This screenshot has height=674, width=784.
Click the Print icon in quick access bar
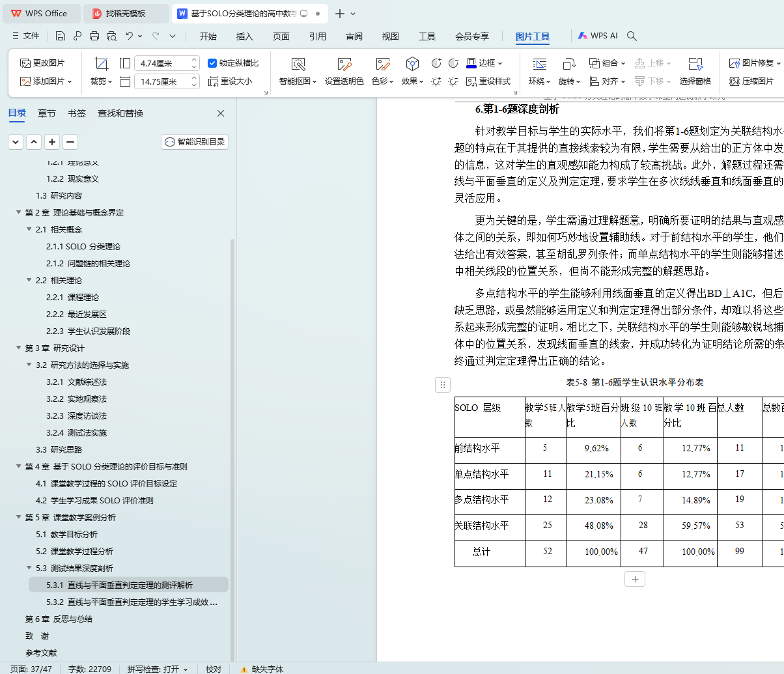click(94, 36)
